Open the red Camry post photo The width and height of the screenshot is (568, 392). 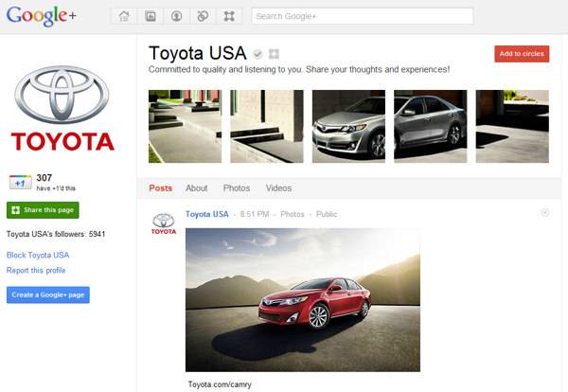click(x=303, y=300)
